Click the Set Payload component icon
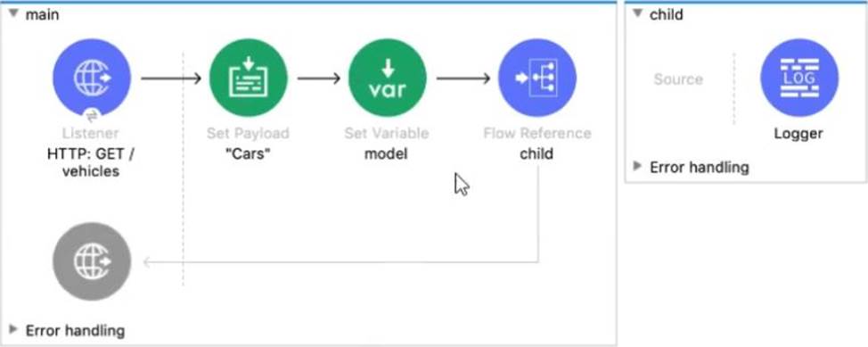This screenshot has height=347, width=868. coord(249,78)
